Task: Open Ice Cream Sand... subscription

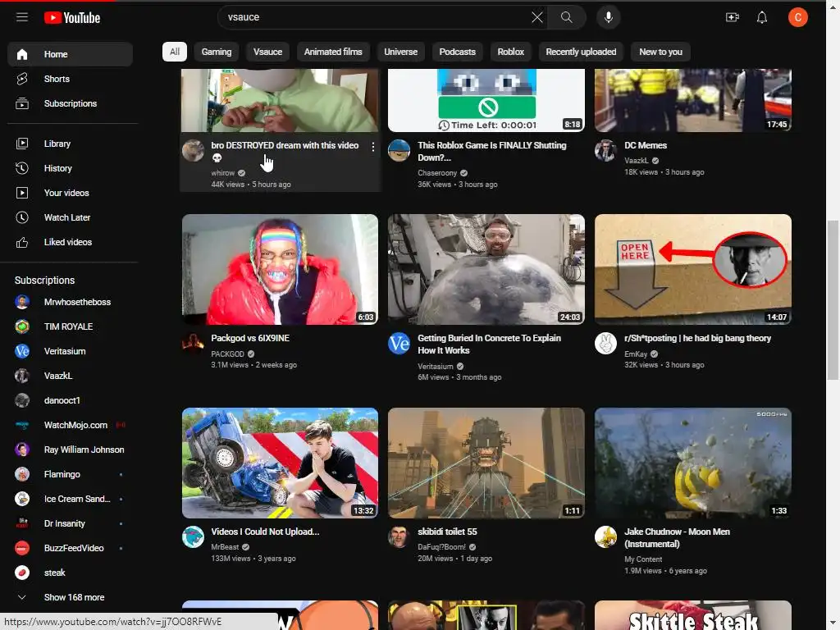Action: pos(71,500)
